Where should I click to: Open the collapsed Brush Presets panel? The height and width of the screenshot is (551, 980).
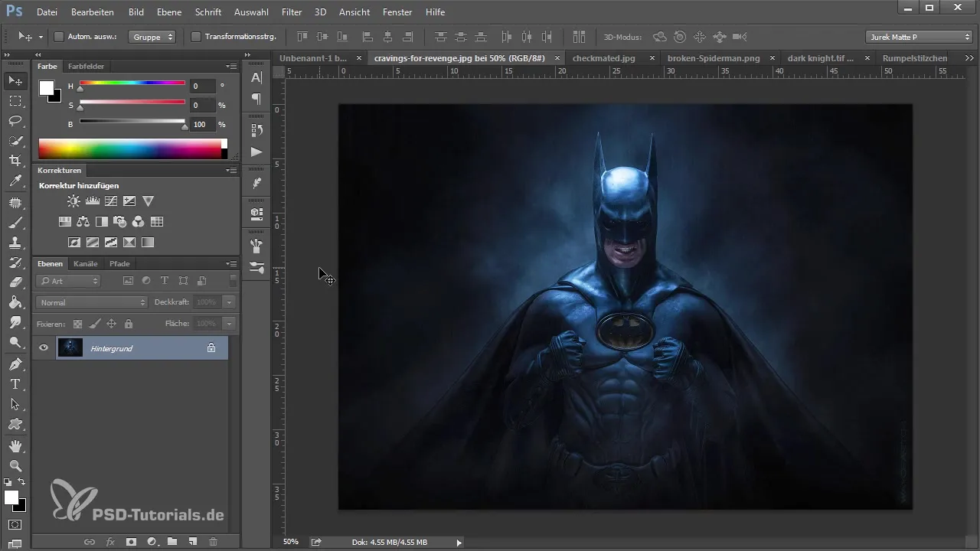click(256, 267)
